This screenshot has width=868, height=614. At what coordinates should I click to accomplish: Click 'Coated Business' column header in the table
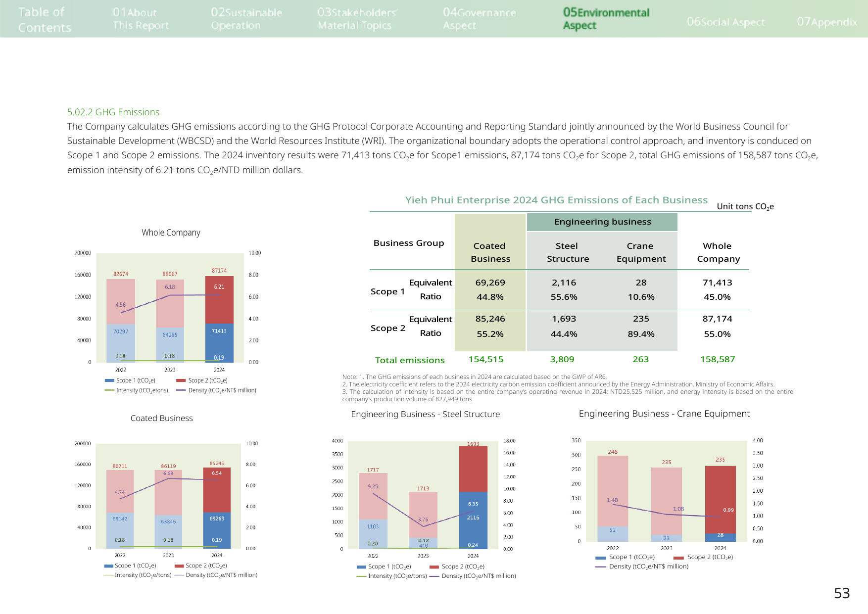[x=490, y=252]
